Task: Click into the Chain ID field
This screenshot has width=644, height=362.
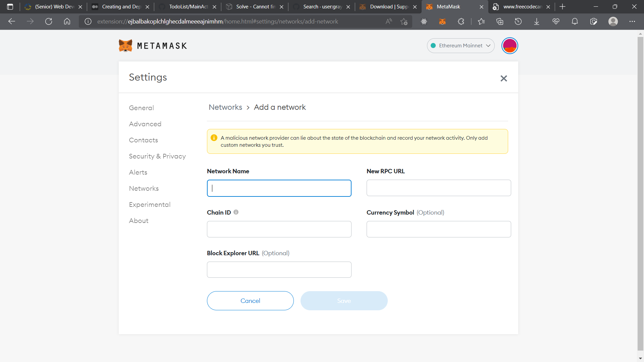Action: 279,229
